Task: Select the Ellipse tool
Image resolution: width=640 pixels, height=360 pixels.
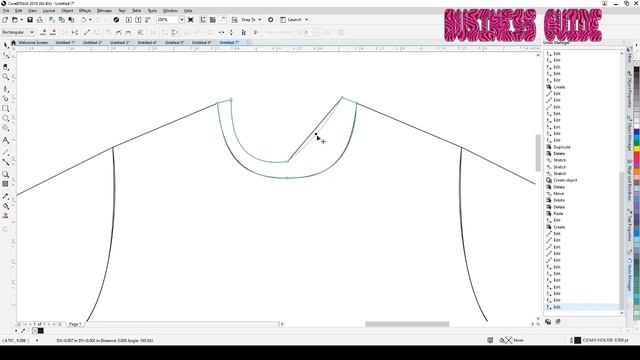Action: pyautogui.click(x=6, y=118)
